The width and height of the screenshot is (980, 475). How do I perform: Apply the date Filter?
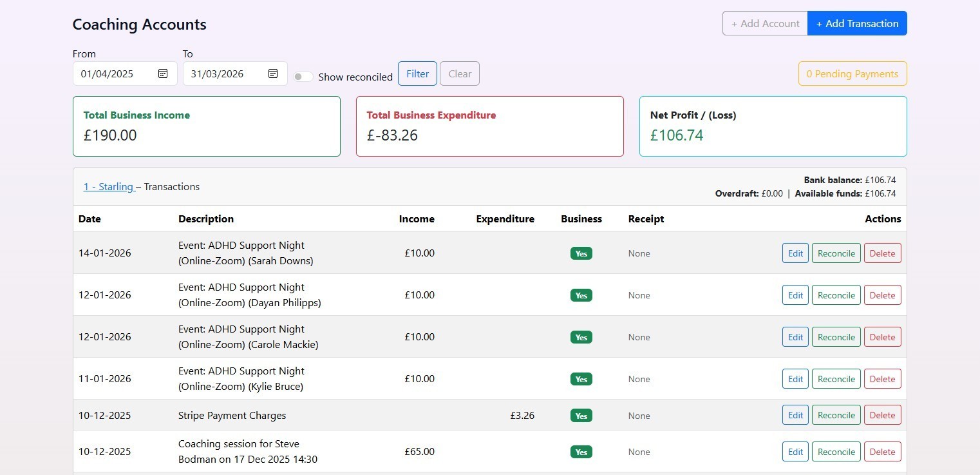coord(417,73)
